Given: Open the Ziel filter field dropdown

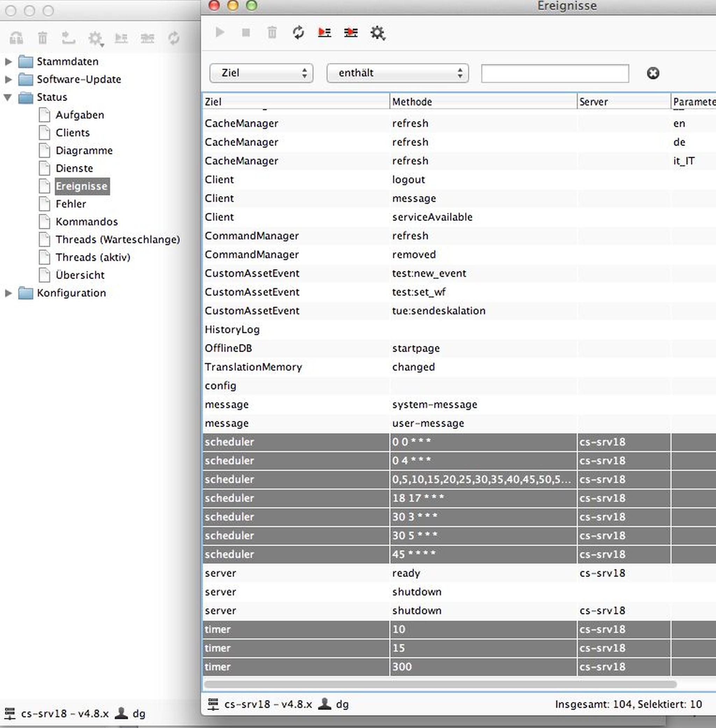Looking at the screenshot, I should [262, 73].
